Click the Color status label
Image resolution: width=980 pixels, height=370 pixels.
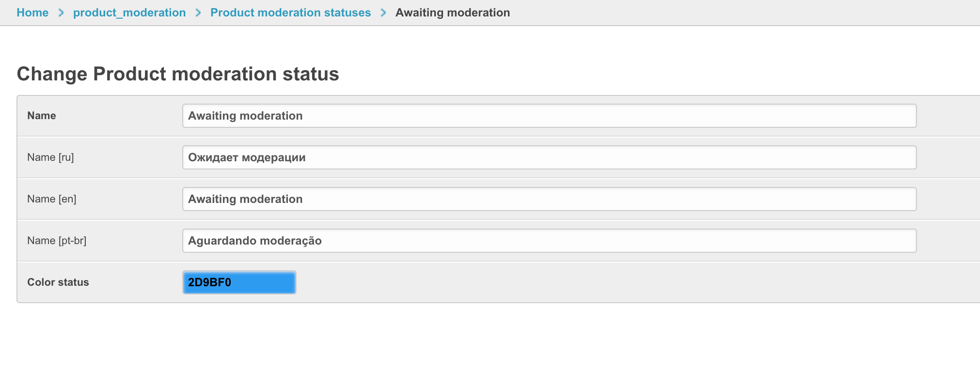click(x=58, y=282)
